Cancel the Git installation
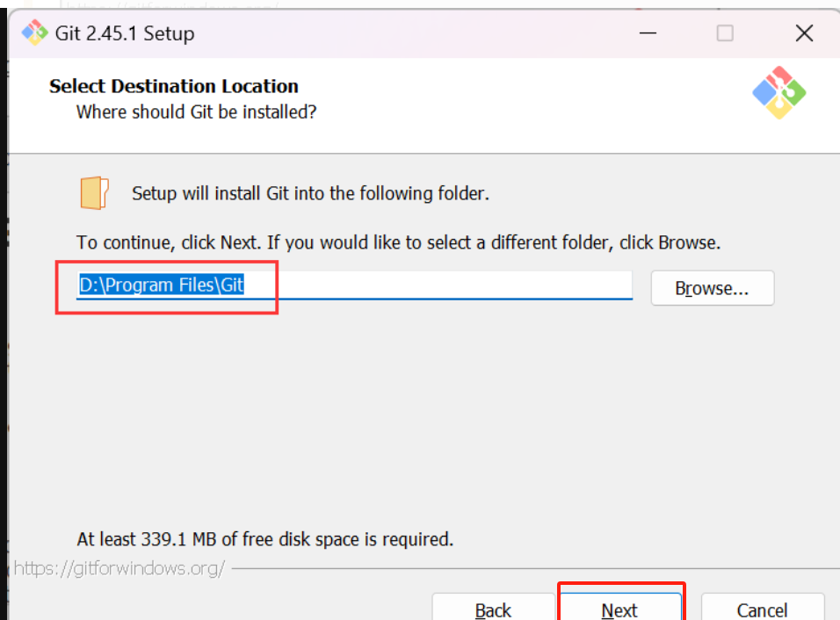This screenshot has height=620, width=840. 762,609
